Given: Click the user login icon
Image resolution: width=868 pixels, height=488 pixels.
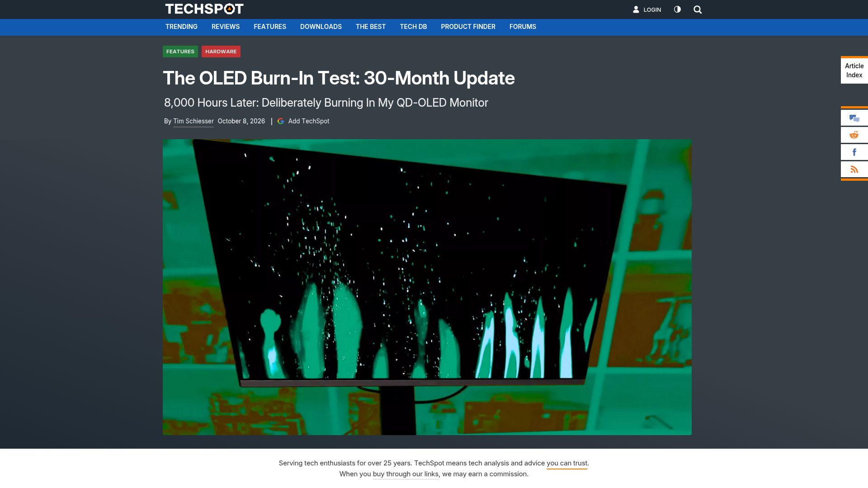Looking at the screenshot, I should click(636, 9).
